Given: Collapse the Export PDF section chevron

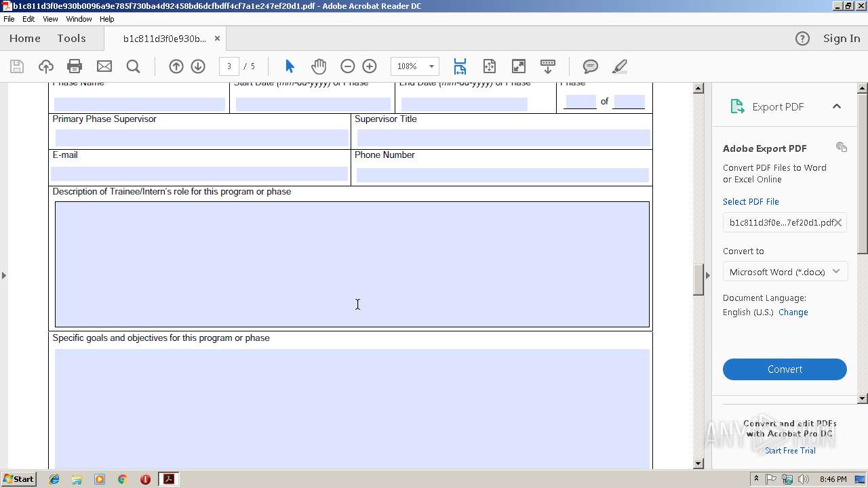Looking at the screenshot, I should [x=837, y=106].
